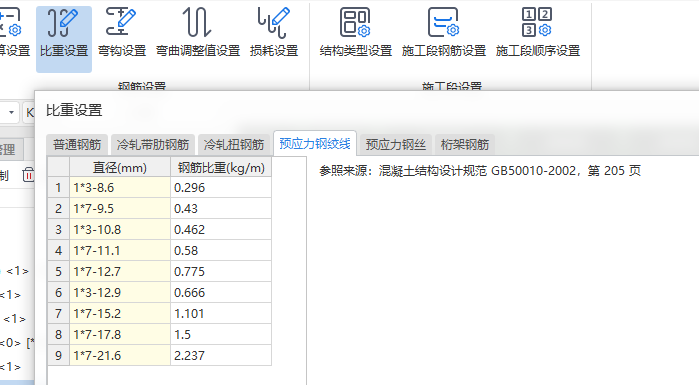Switch to 桁架钢筋 tab
This screenshot has height=385, width=699.
pos(465,145)
